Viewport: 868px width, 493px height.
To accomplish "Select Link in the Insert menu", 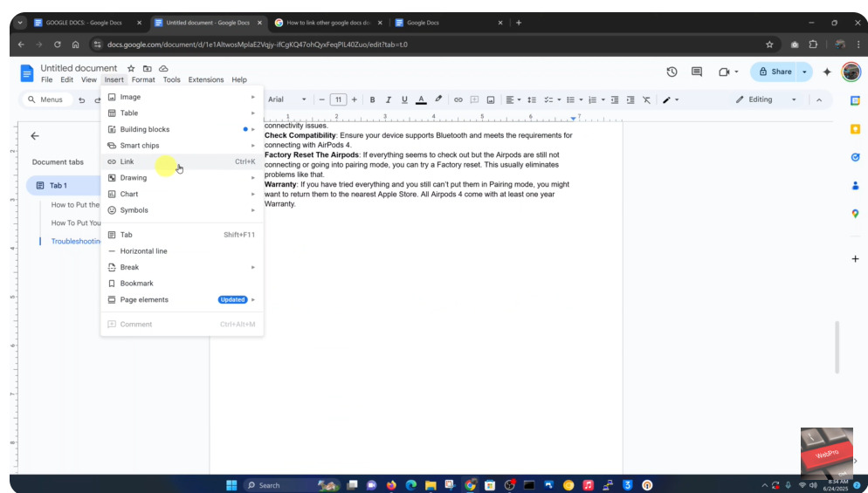I will [x=182, y=161].
